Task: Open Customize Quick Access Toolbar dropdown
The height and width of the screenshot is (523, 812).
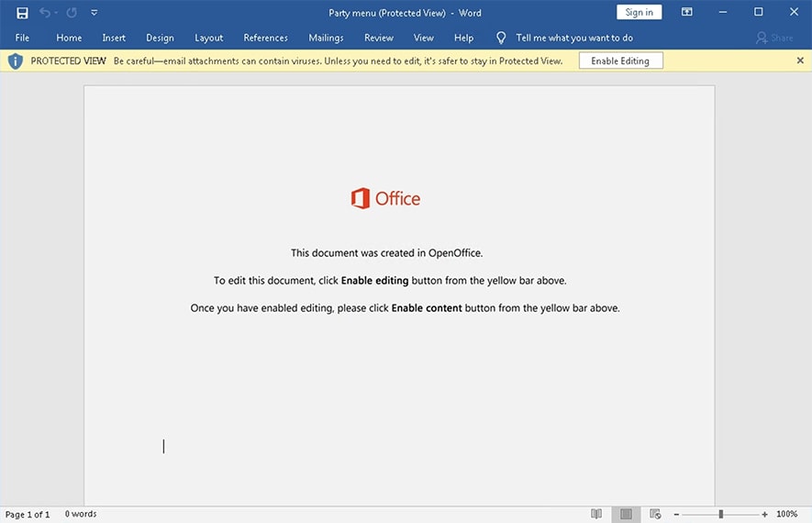Action: 95,13
